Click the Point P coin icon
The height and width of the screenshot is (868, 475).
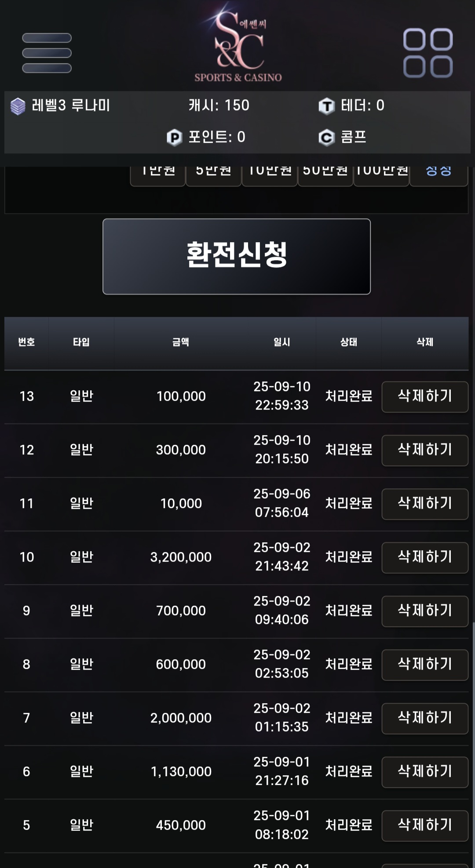coord(175,138)
